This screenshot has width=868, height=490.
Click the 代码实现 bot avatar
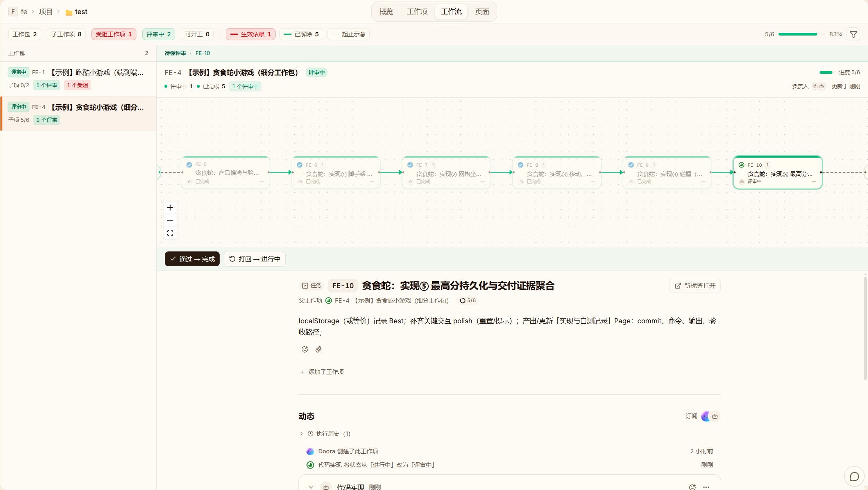[326, 487]
